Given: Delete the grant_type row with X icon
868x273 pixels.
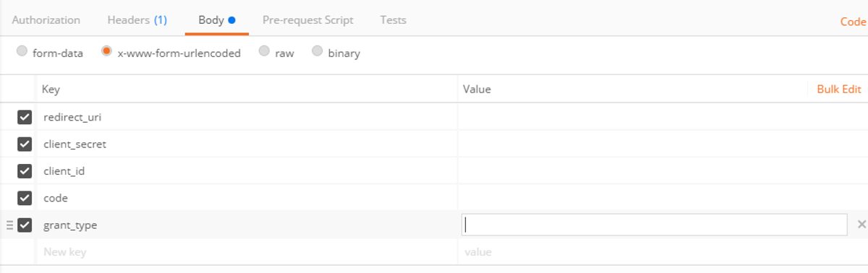Looking at the screenshot, I should [x=861, y=225].
